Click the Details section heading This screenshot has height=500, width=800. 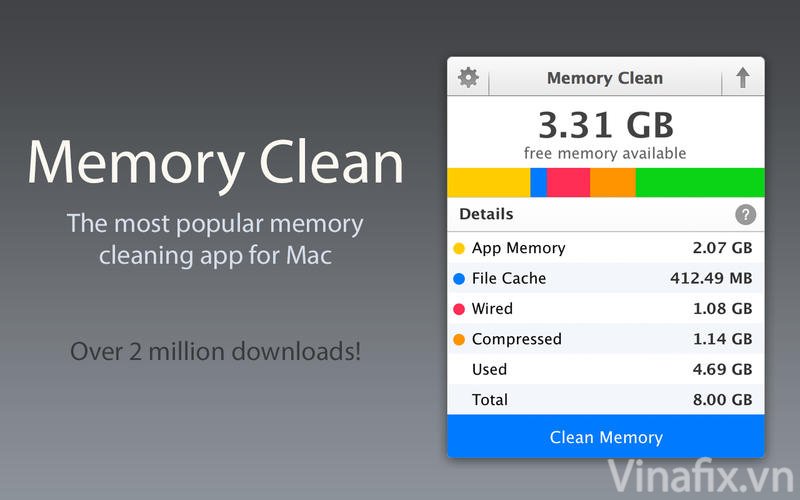point(486,214)
